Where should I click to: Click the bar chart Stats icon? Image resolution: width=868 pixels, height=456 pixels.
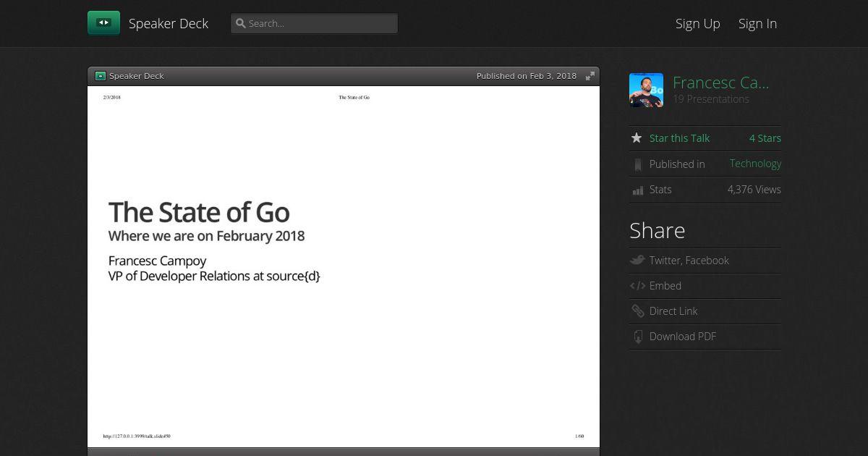[637, 190]
